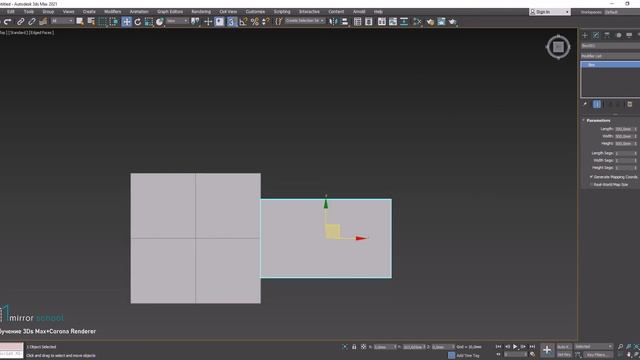Open Select by Name dialog icon
640x360 pixels.
click(x=91, y=22)
